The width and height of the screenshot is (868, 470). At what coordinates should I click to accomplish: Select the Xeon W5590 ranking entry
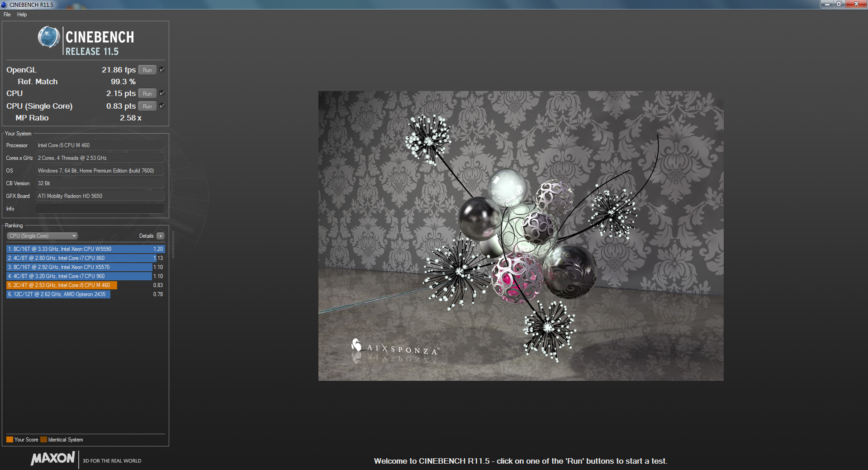tap(79, 249)
